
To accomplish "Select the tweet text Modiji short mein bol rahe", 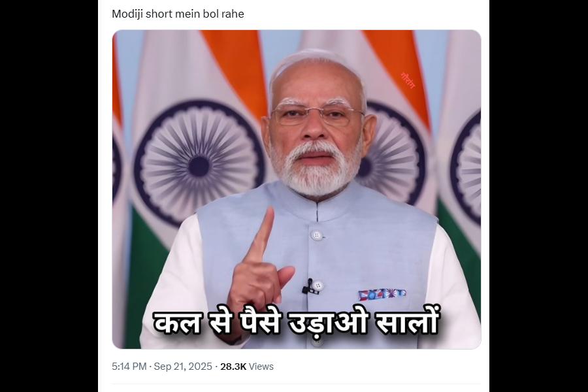I will tap(178, 14).
